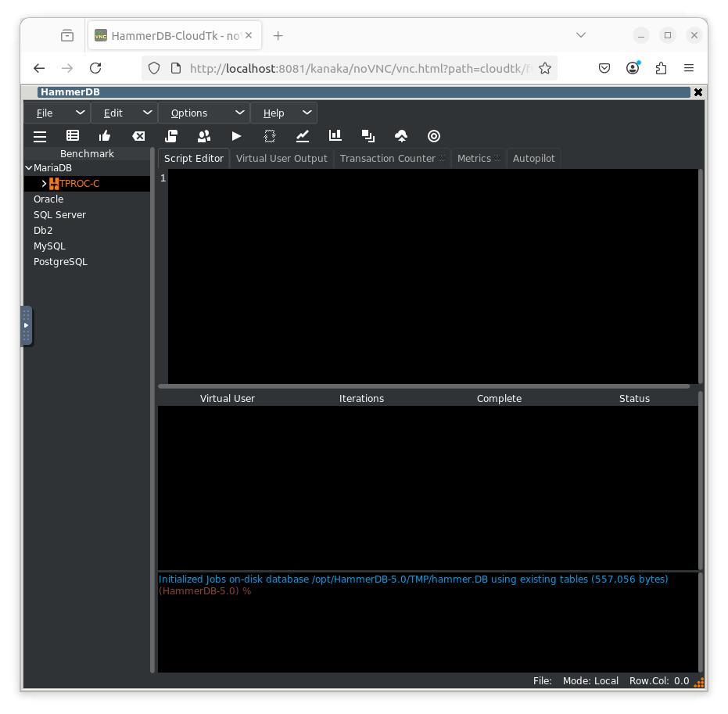The image size is (728, 714).
Task: Switch to the Virtual User Output tab
Action: click(282, 159)
